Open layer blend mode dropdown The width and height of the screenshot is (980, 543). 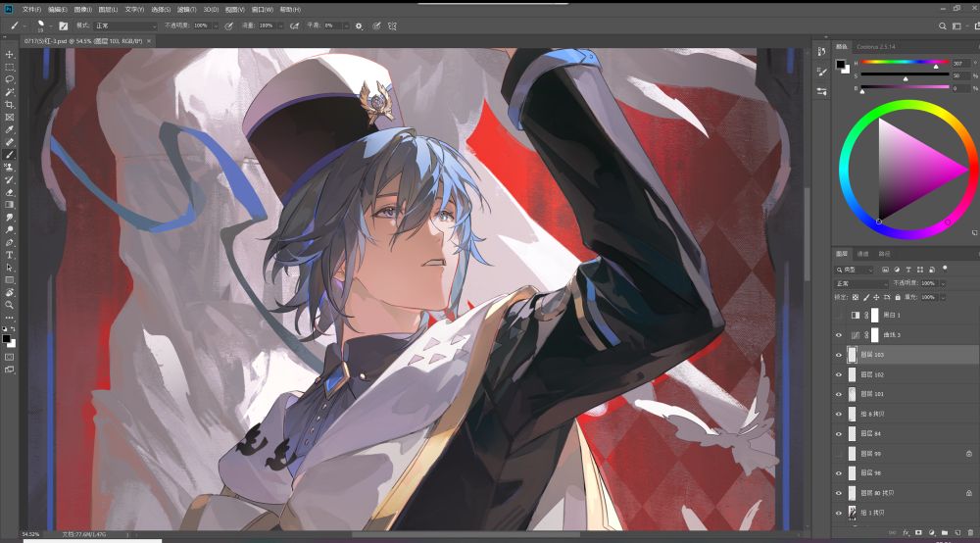[x=861, y=283]
